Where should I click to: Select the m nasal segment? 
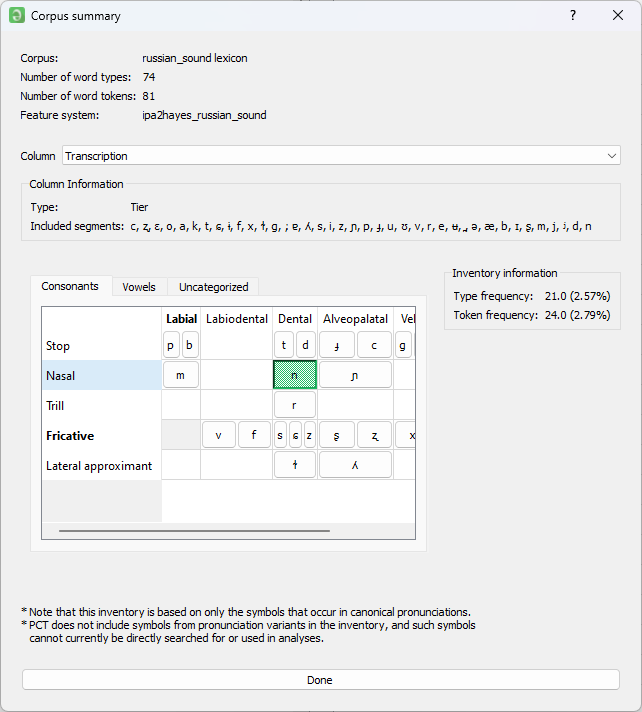point(181,375)
